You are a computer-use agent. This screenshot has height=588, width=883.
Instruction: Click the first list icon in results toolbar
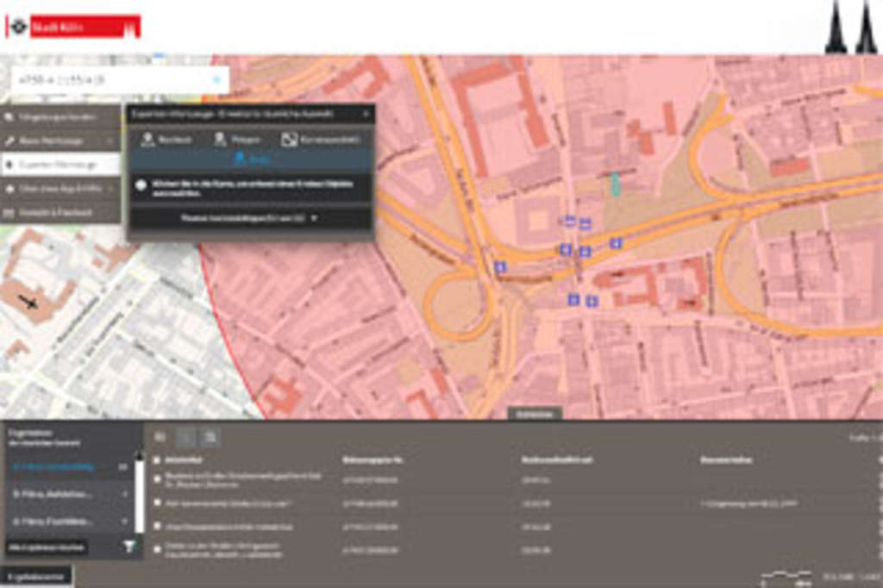tap(160, 437)
